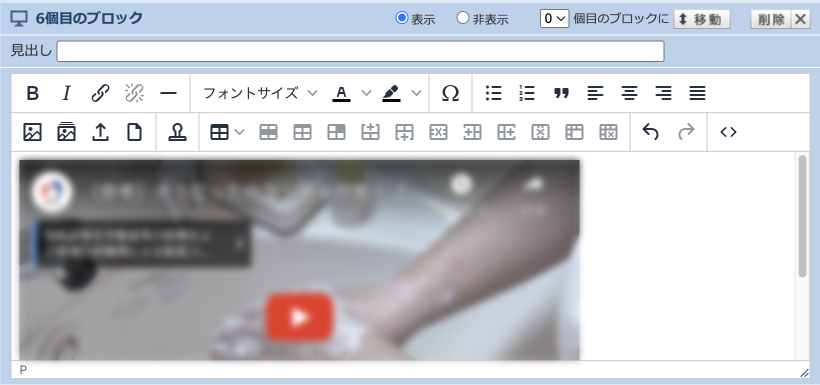The height and width of the screenshot is (385, 820).
Task: Focus the 見出し input field
Action: pyautogui.click(x=360, y=51)
